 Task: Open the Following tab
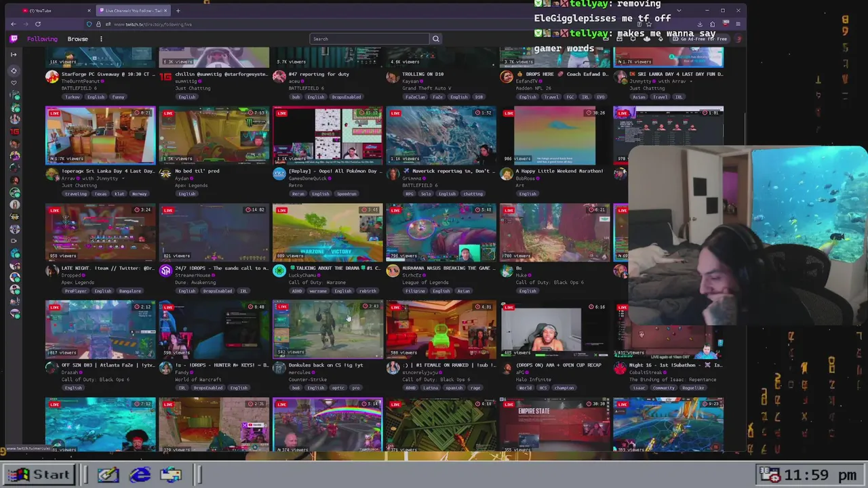click(x=42, y=39)
